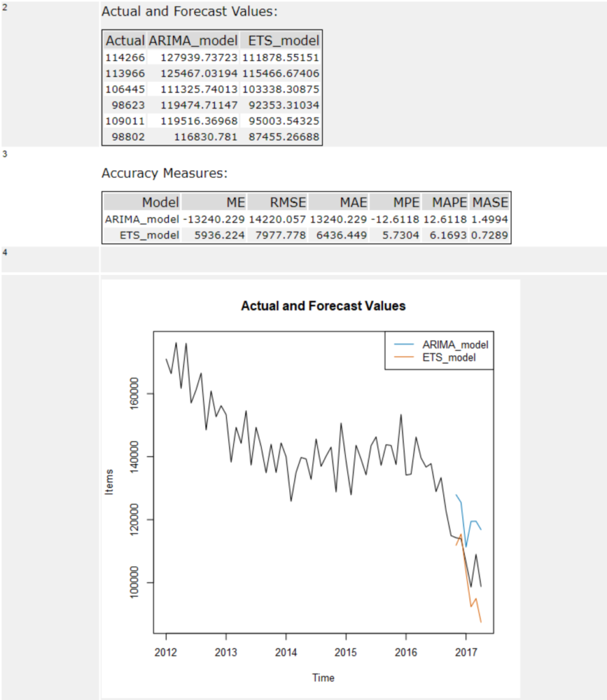607x700 pixels.
Task: Click the 2013 label on time axis
Action: click(x=226, y=653)
